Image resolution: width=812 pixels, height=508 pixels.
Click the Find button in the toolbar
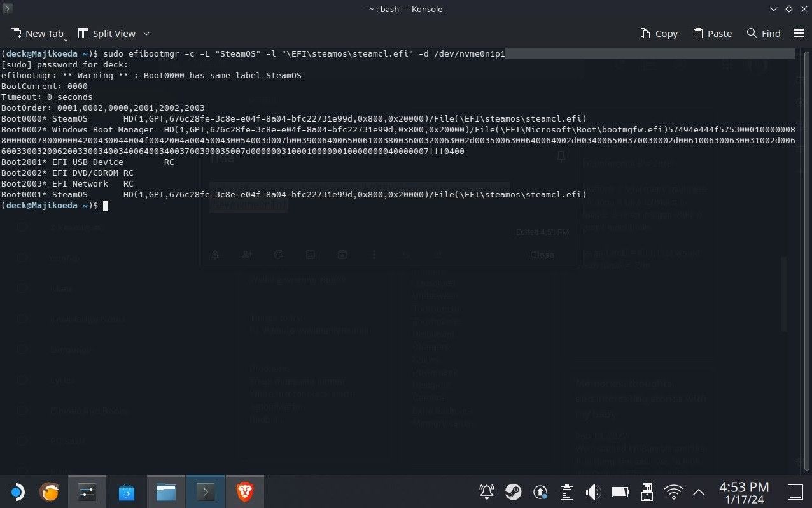point(763,33)
